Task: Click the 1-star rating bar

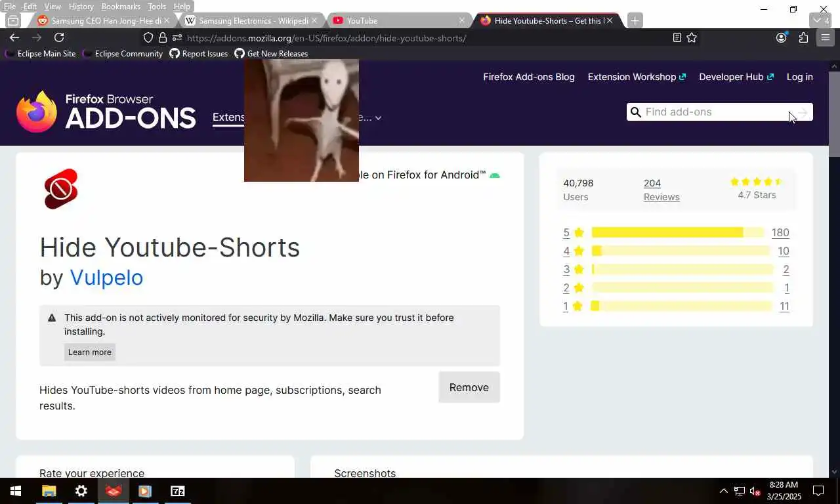Action: (x=682, y=306)
